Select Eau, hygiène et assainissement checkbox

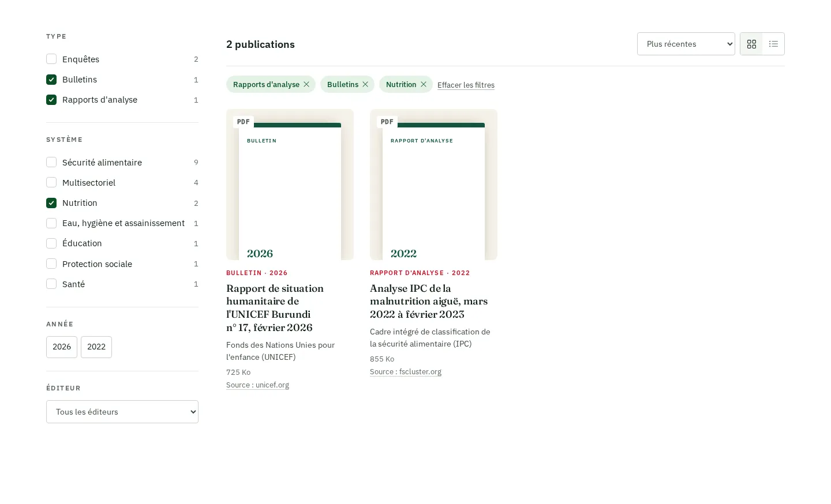tap(51, 223)
